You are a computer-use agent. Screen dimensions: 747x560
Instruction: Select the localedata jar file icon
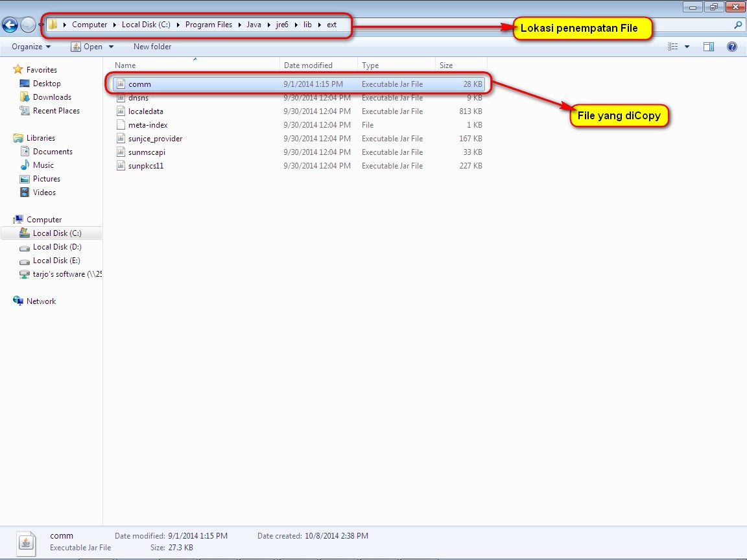coord(121,111)
